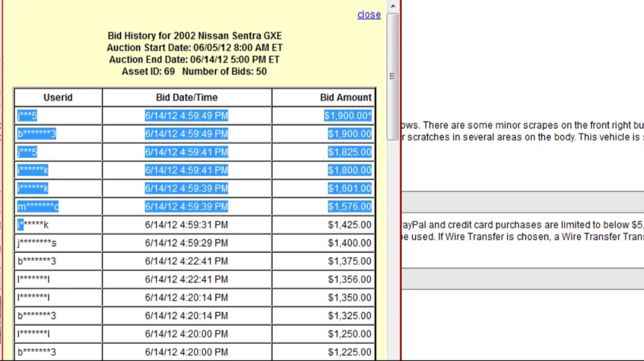Click the $1,225.00 bid amount cell
The width and height of the screenshot is (644, 361).
click(349, 352)
